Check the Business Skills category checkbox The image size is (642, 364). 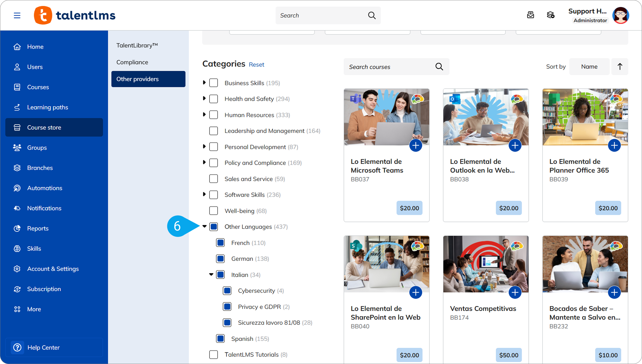coord(214,83)
